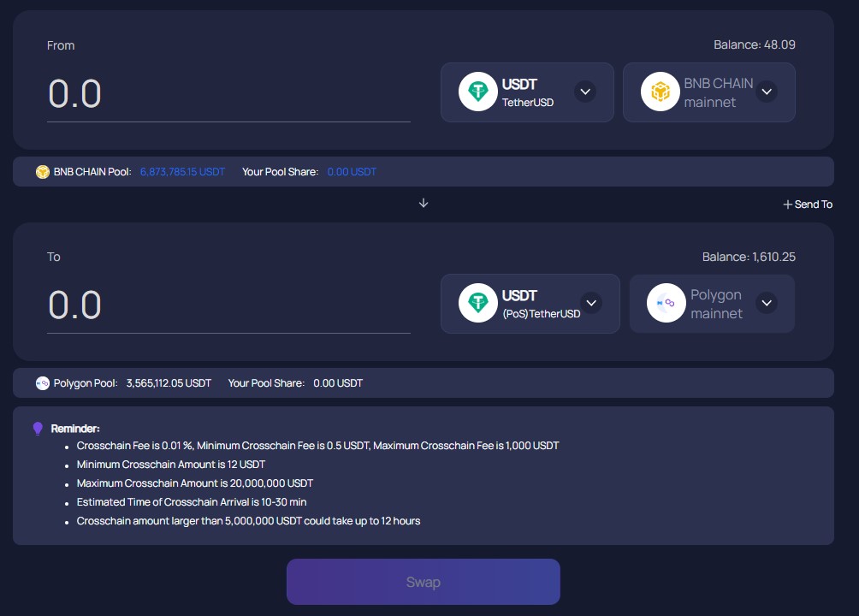Screen dimensions: 859x616
Task: Click the small BNB icon beside BNB CHAIN Pool
Action: (43, 171)
